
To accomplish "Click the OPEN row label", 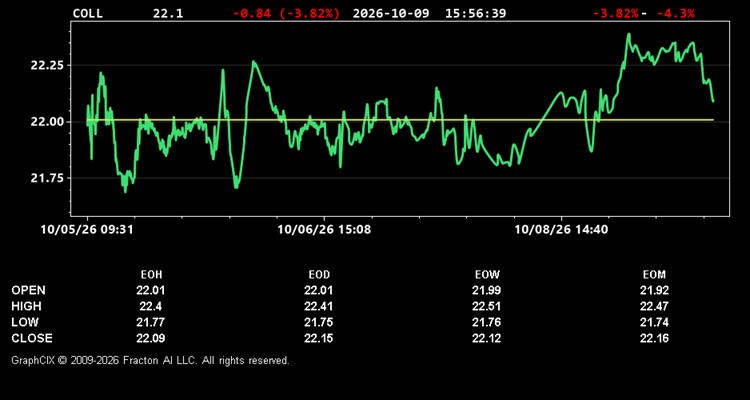I will (29, 290).
